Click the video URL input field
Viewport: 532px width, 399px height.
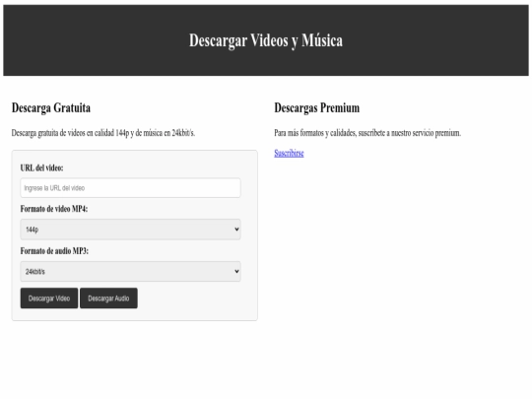[x=130, y=187]
